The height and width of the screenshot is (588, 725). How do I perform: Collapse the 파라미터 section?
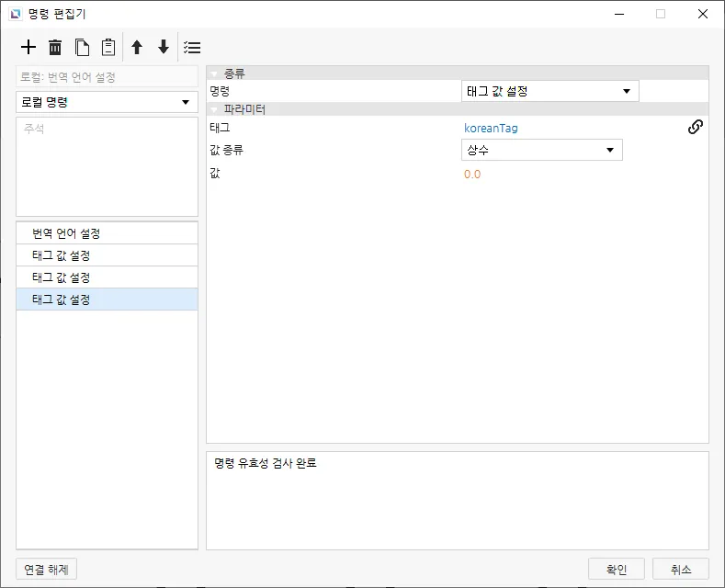215,109
